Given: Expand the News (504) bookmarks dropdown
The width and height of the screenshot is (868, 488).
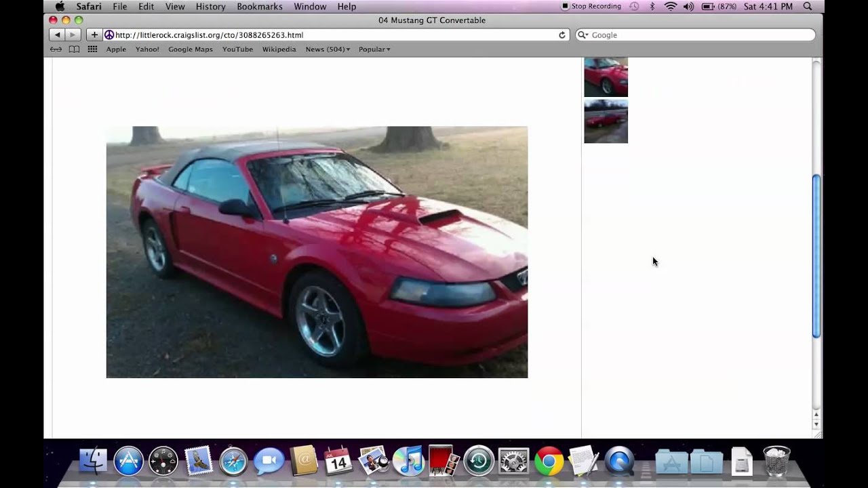Looking at the screenshot, I should tap(328, 49).
